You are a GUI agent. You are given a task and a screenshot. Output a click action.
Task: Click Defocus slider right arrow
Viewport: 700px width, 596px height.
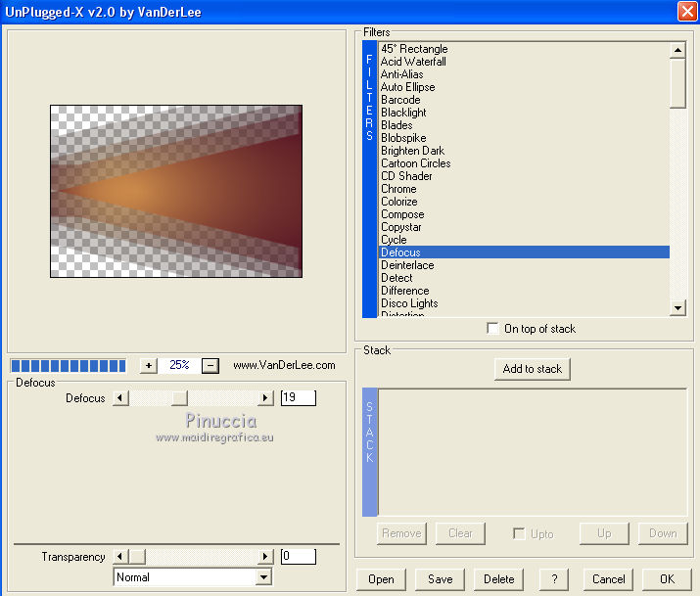coord(265,397)
